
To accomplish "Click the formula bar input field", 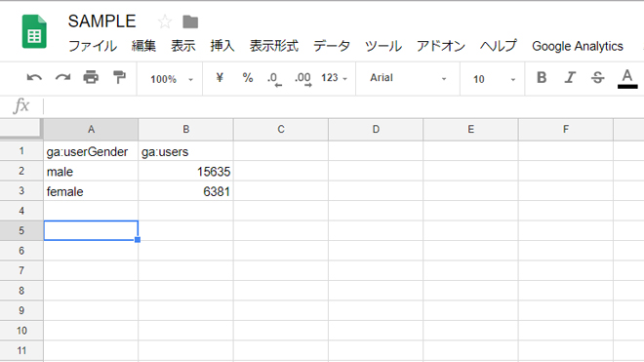I will 343,106.
